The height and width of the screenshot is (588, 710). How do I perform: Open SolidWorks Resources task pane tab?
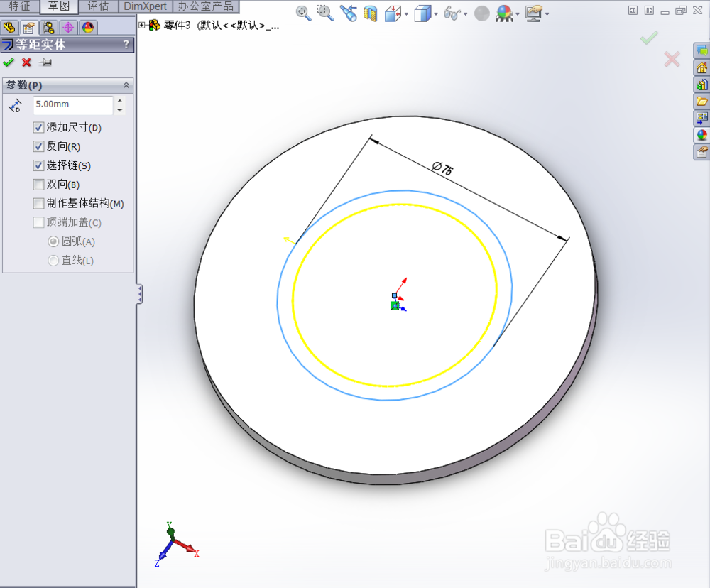(701, 68)
